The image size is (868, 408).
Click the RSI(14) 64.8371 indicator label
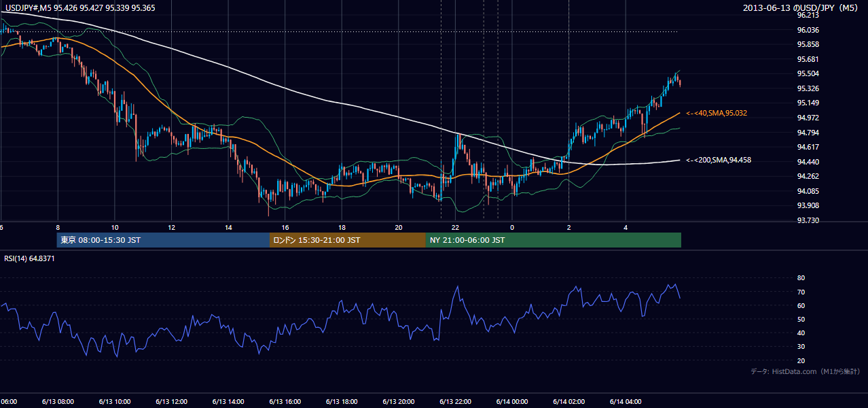click(29, 258)
